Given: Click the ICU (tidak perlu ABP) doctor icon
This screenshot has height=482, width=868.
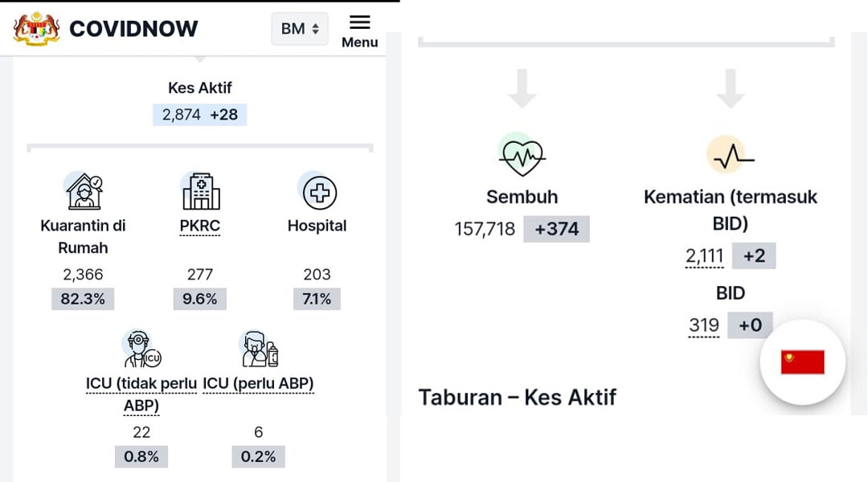Looking at the screenshot, I should tap(141, 349).
